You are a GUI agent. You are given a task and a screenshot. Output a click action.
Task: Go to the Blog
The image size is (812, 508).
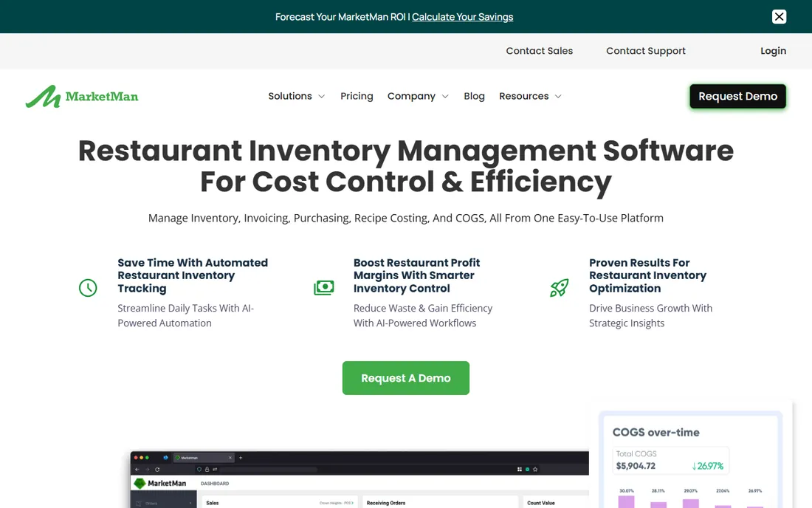click(475, 96)
